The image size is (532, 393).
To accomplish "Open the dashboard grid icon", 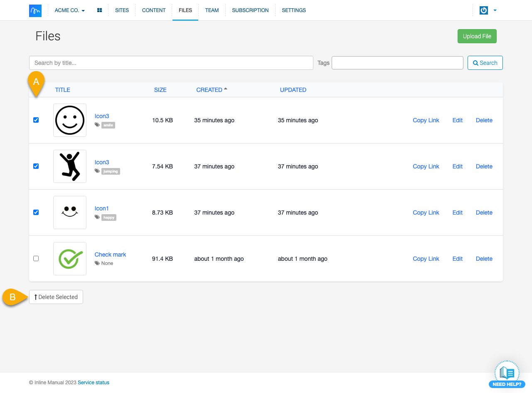I will pos(100,10).
